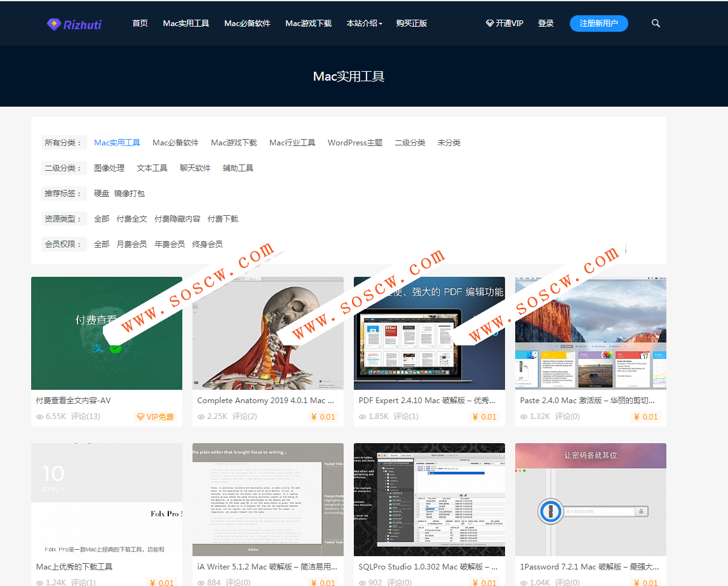Click the VIP免费 badge on 付费查看全文内容-AV

pyautogui.click(x=155, y=416)
